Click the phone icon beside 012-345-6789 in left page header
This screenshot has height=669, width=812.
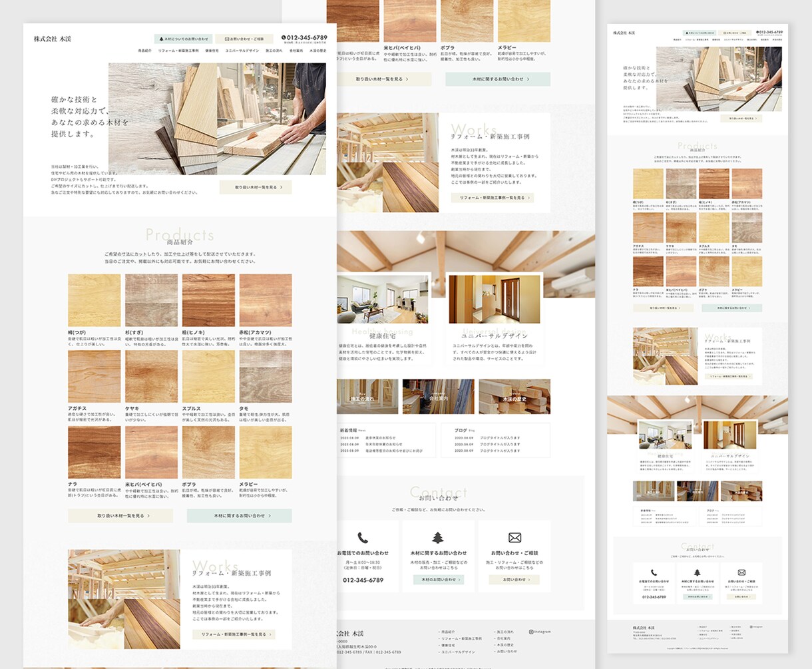click(x=284, y=38)
